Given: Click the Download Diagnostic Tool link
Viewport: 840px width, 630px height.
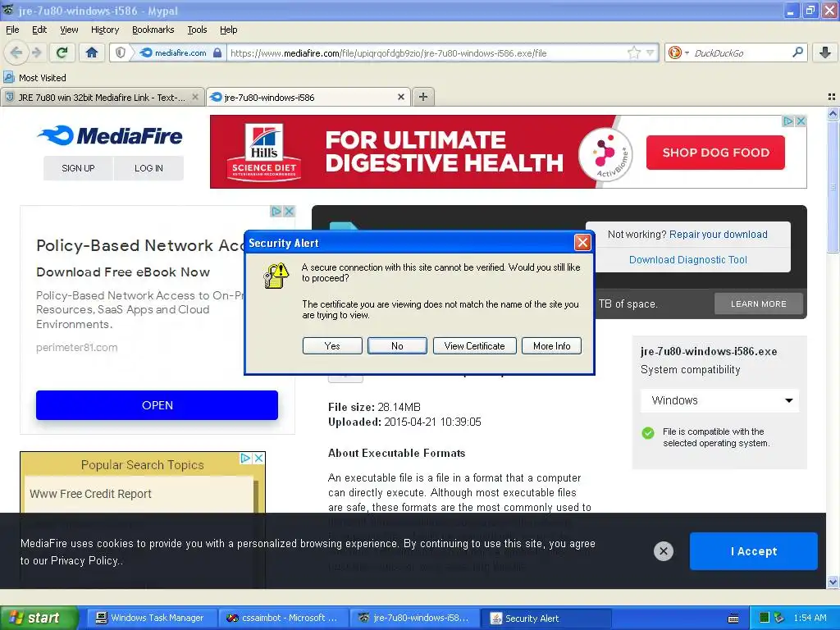Looking at the screenshot, I should click(688, 260).
